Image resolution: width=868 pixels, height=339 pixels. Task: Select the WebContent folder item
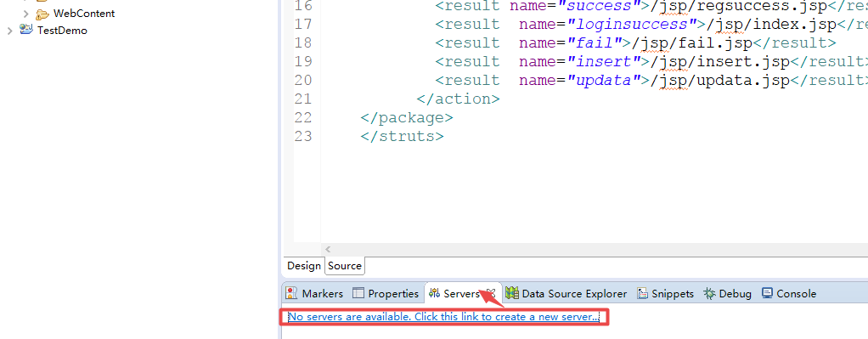84,14
